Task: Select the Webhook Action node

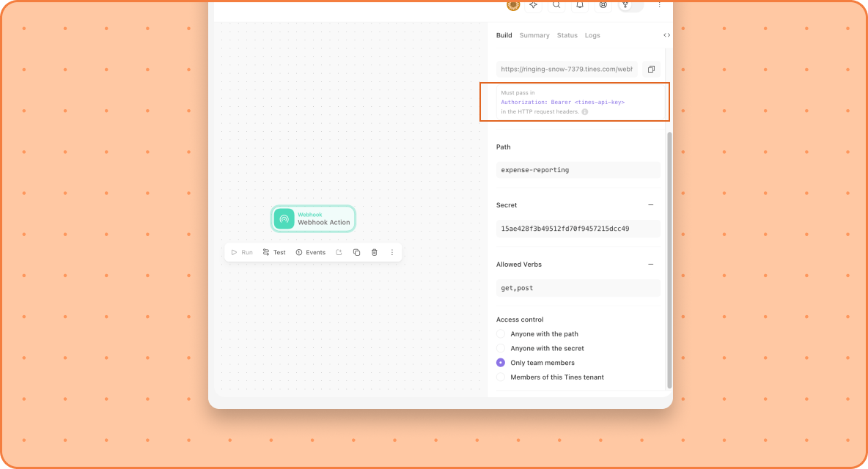Action: tap(313, 218)
